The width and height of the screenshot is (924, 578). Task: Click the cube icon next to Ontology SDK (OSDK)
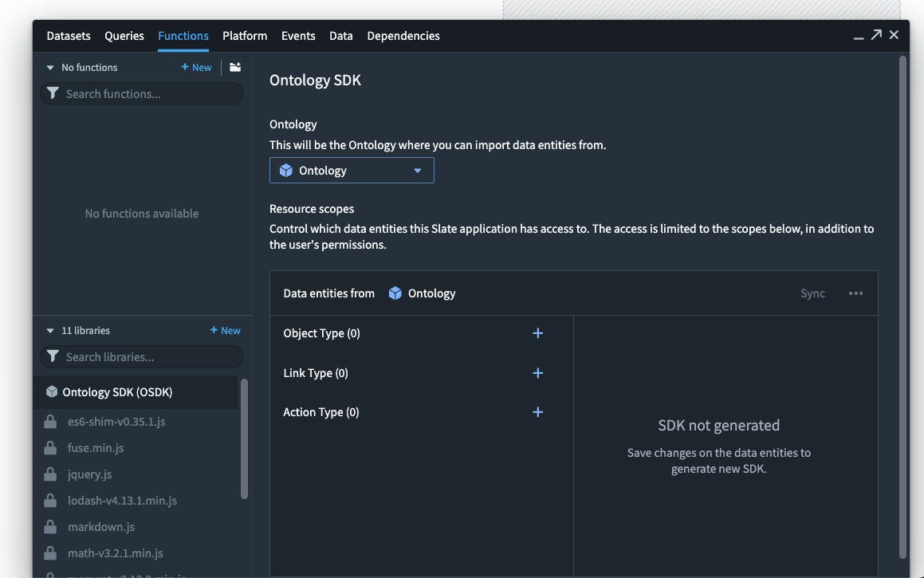[52, 391]
